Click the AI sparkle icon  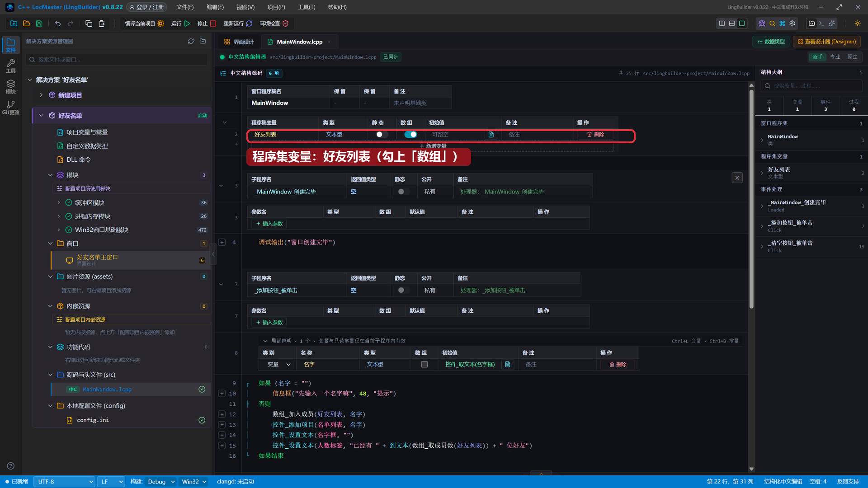click(x=832, y=23)
